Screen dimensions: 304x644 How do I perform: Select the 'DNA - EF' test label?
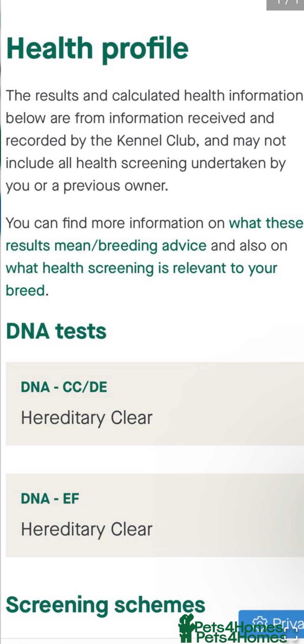click(50, 498)
